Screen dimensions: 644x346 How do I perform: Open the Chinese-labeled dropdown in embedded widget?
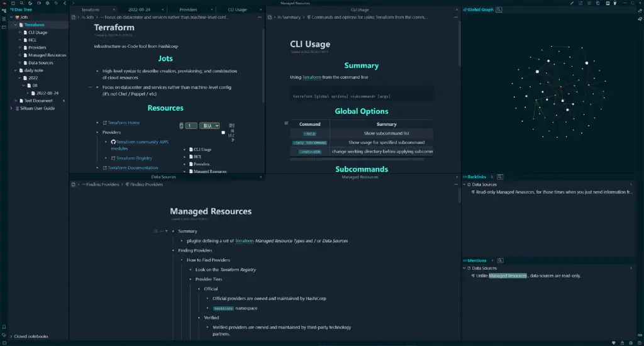click(x=209, y=126)
